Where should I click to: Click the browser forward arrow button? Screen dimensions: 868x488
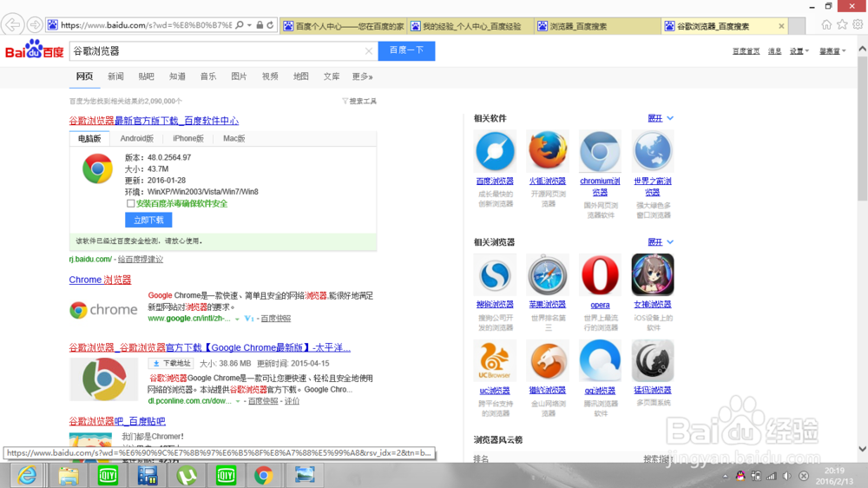[x=35, y=25]
